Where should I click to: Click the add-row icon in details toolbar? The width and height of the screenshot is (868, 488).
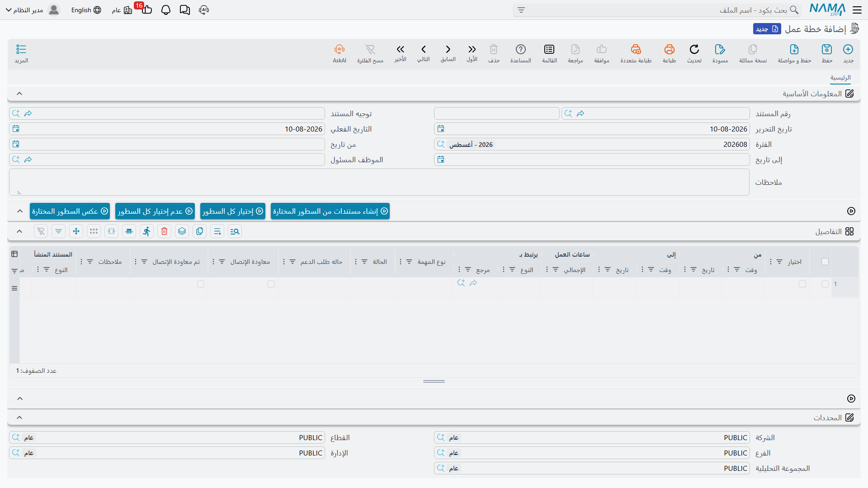tap(217, 231)
